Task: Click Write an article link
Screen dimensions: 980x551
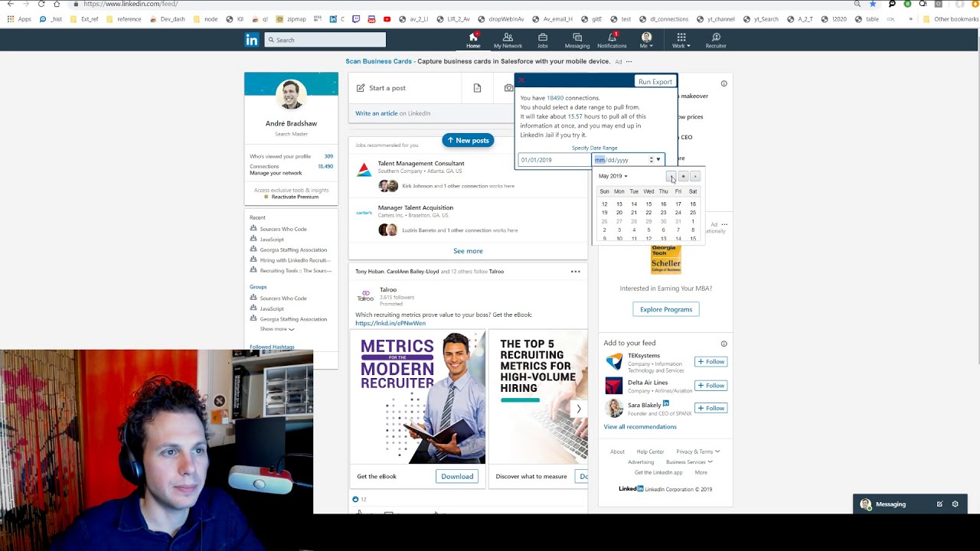Action: pyautogui.click(x=376, y=113)
